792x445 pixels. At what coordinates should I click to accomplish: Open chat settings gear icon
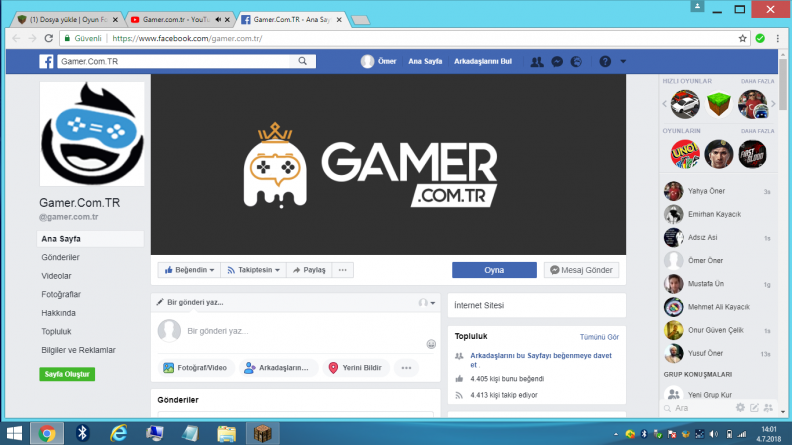click(740, 408)
